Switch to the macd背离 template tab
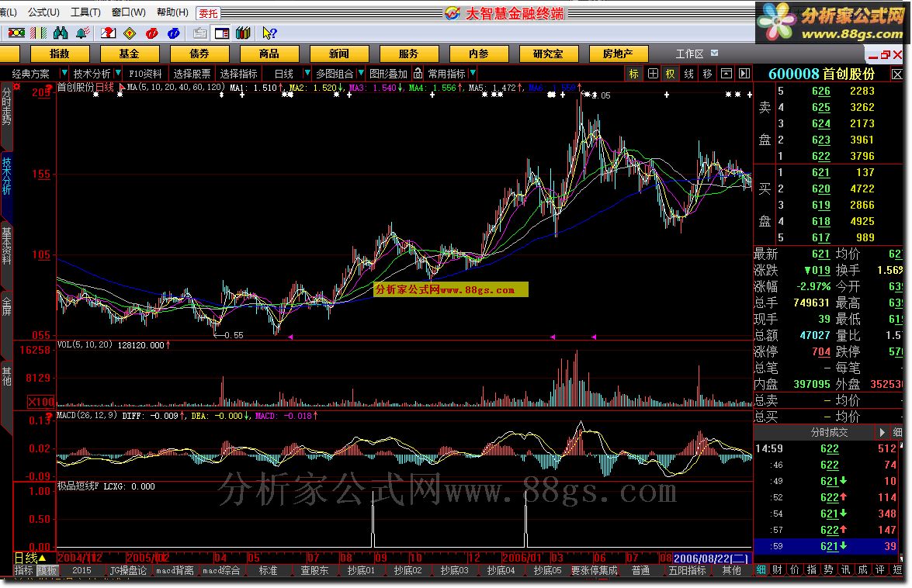The image size is (912, 588). (175, 571)
